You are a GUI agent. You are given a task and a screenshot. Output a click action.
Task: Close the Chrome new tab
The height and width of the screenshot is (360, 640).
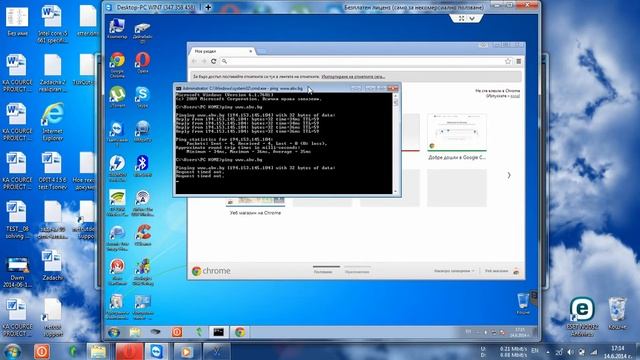(251, 51)
